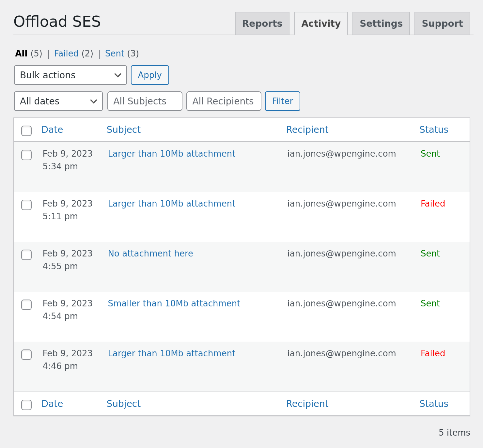Open the 5:34 pm Larger than 10Mb email
Screen dimensions: 483x448
(172, 154)
